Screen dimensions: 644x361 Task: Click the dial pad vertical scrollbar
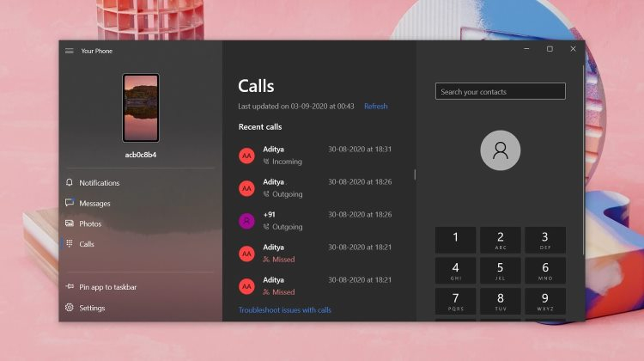tap(583, 161)
